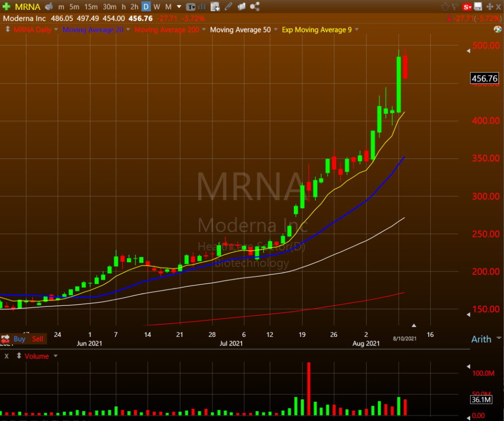Click the 36.1M volume value label
This screenshot has width=504, height=421.
pos(481,399)
